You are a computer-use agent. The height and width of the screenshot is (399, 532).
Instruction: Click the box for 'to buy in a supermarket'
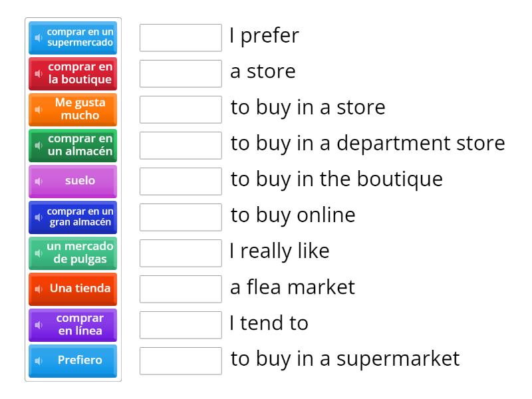point(181,361)
